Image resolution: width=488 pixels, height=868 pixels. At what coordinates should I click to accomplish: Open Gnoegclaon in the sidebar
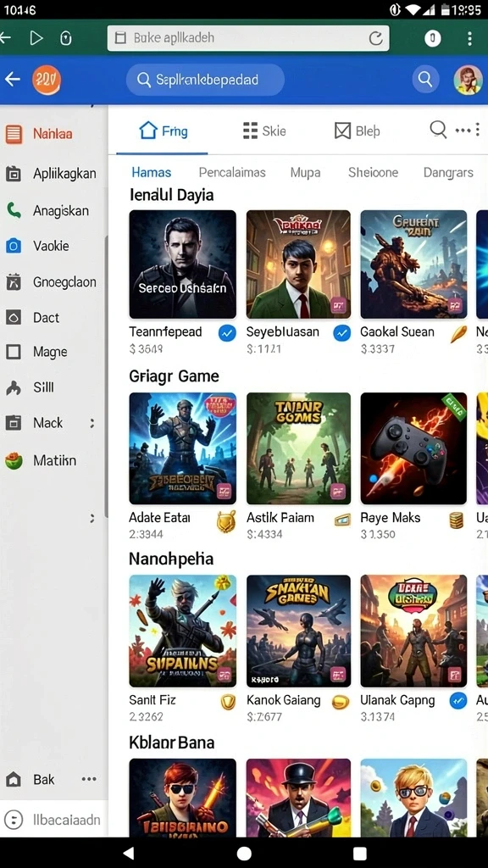(x=53, y=282)
